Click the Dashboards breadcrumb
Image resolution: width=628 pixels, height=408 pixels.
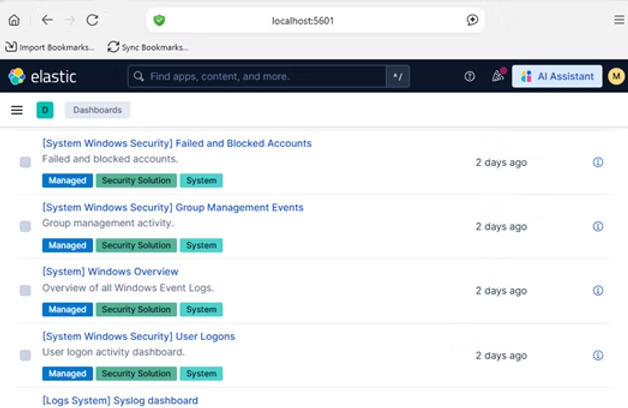coord(97,110)
